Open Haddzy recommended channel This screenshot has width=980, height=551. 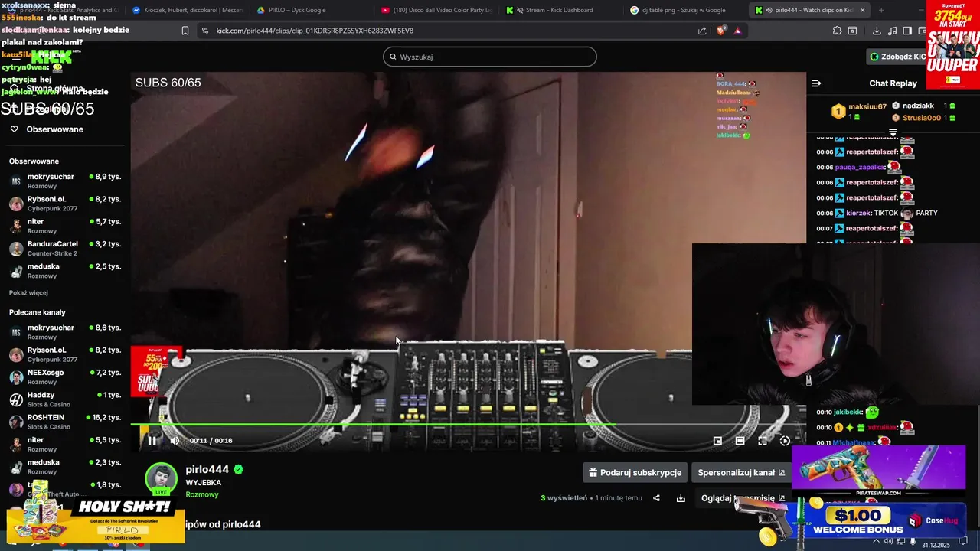(x=64, y=399)
